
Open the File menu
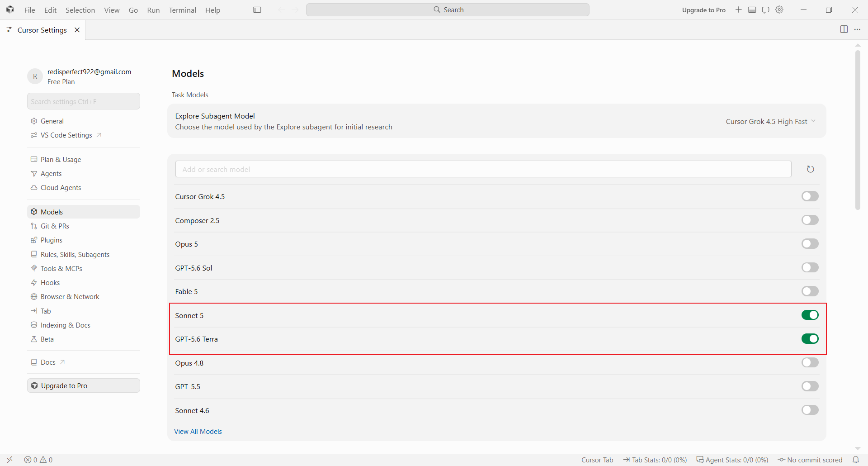click(30, 10)
